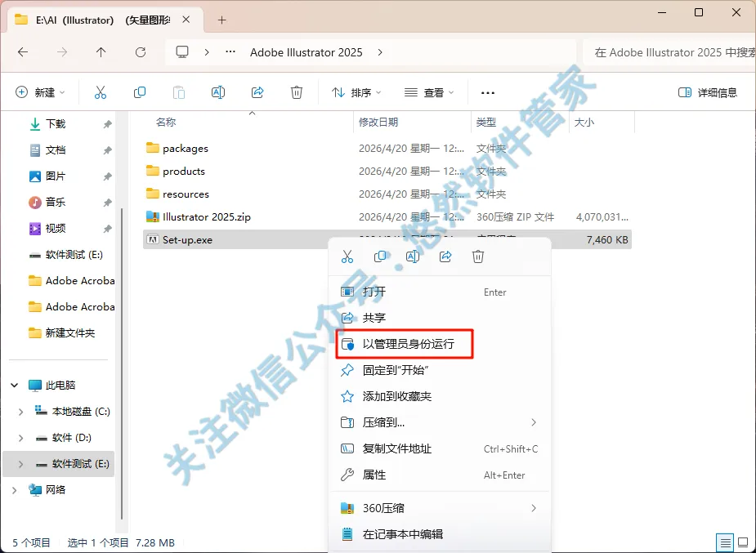This screenshot has height=553, width=756.
Task: Click the Set-up.exe file icon
Action: tap(152, 239)
